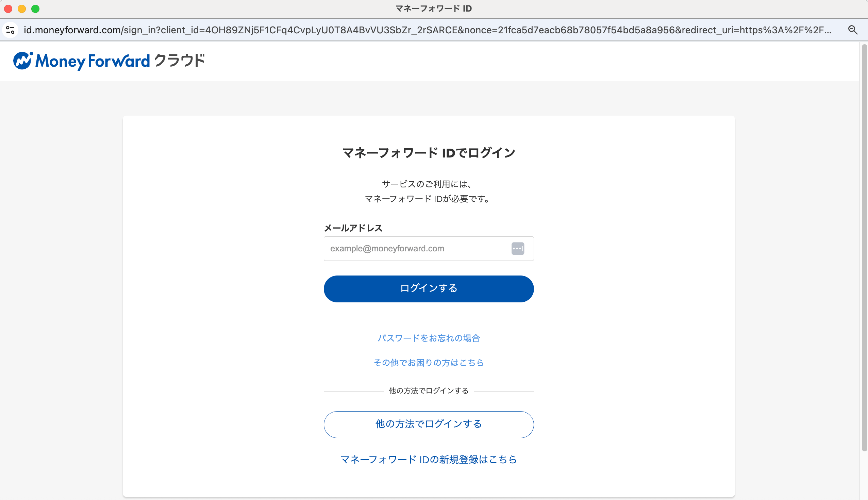Screen dimensions: 868x500
Task: Click the zoom magnifier icon in address bar
Action: [853, 30]
